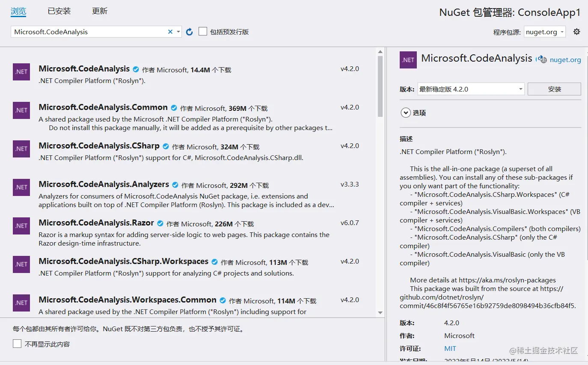Click the 369M 个下载 download count
588x365 pixels.
(248, 108)
